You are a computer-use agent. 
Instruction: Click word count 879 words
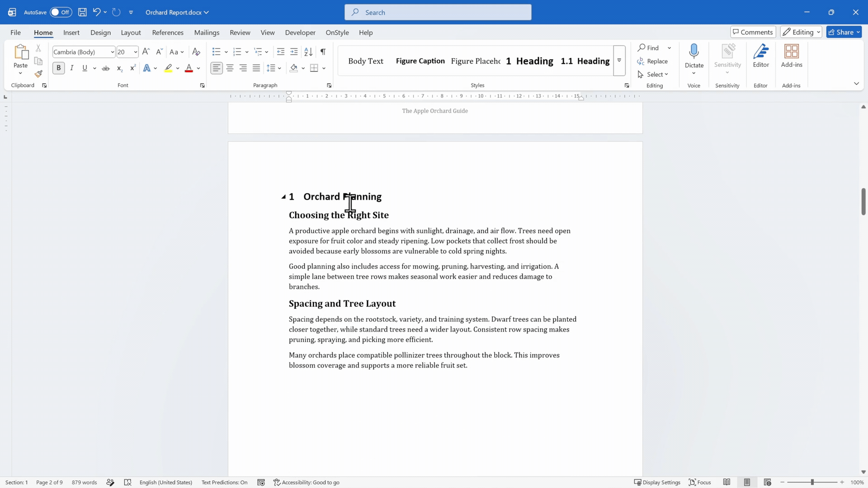pos(84,482)
